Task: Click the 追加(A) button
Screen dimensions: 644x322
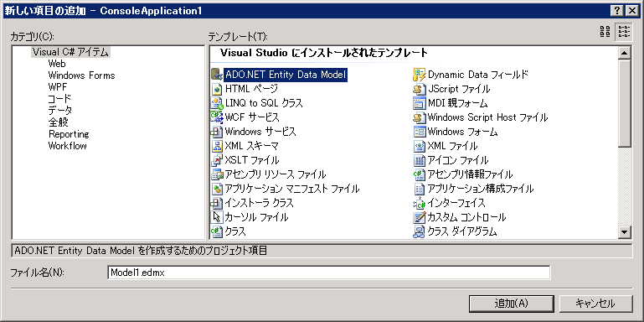Action: click(x=511, y=304)
